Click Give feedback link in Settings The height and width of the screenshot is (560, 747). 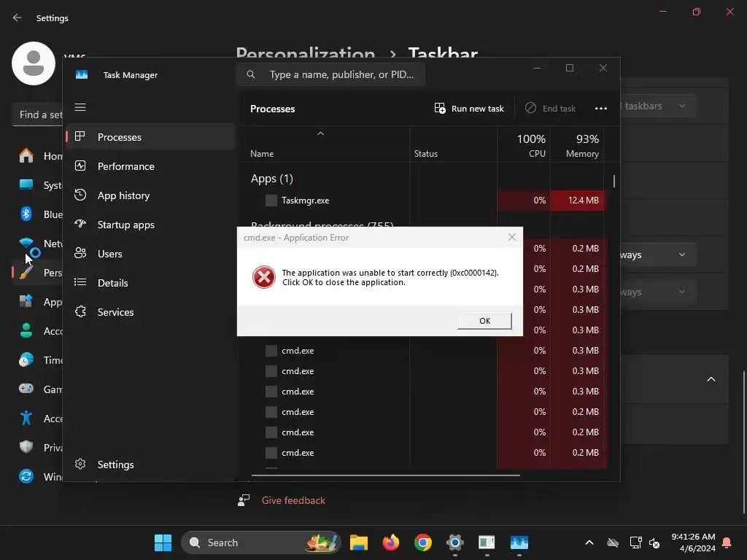(293, 500)
